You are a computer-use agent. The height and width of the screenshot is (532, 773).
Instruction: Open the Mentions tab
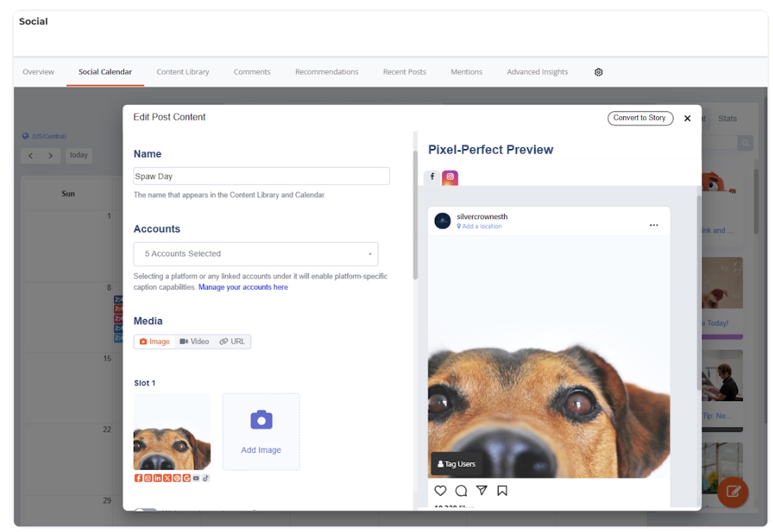[x=466, y=72]
